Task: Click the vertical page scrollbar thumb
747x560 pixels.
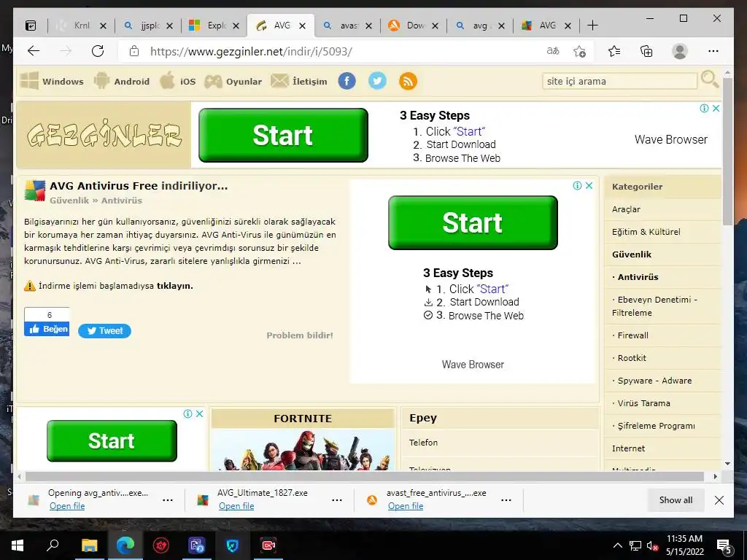Action: 727,152
